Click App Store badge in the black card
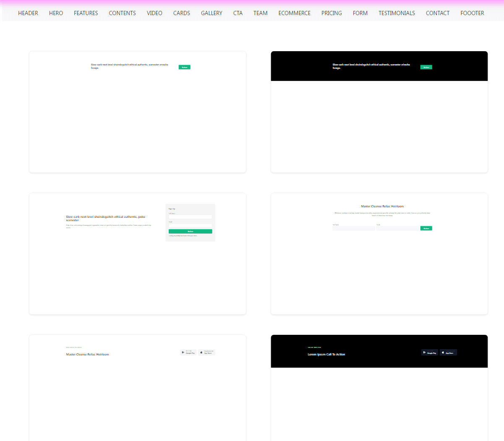Viewport: 504px width, 441px height. click(x=448, y=352)
